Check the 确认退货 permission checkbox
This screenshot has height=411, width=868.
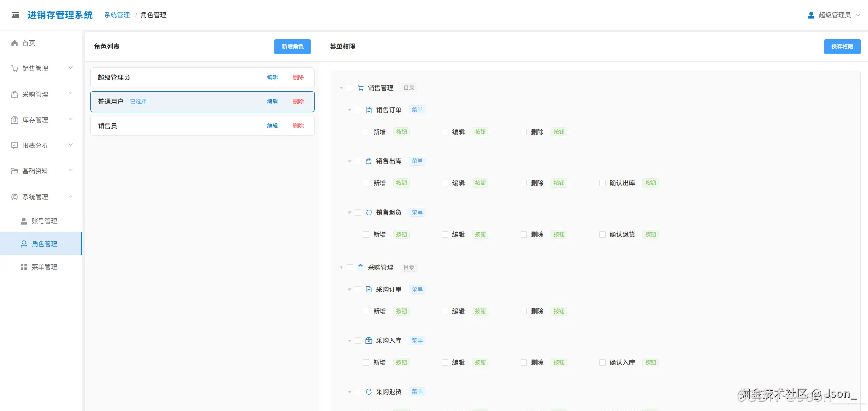point(602,234)
